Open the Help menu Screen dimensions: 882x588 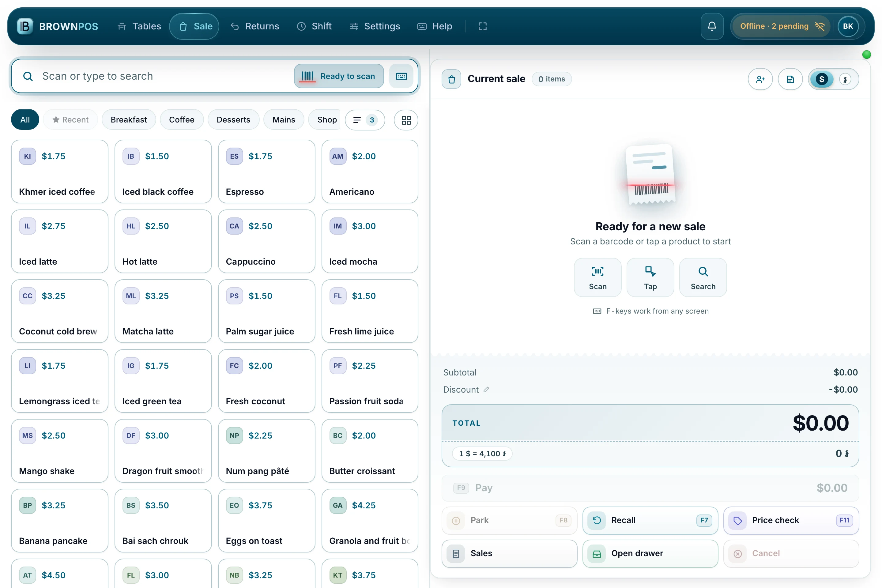(x=435, y=26)
